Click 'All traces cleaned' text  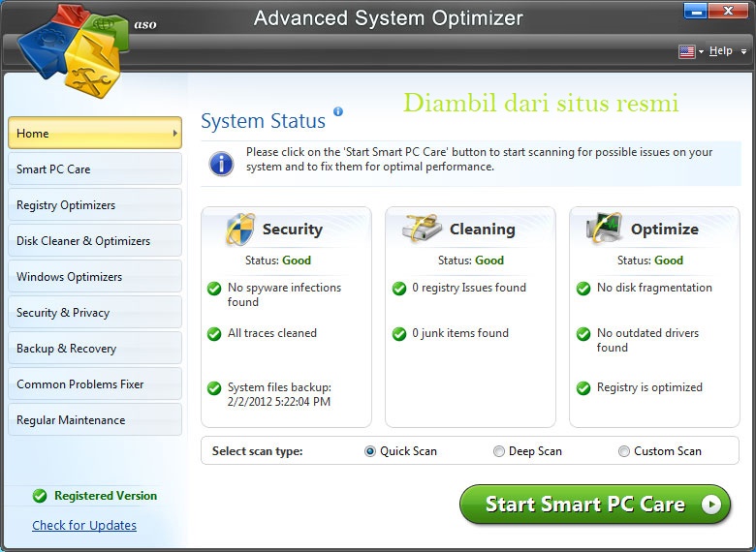click(272, 333)
